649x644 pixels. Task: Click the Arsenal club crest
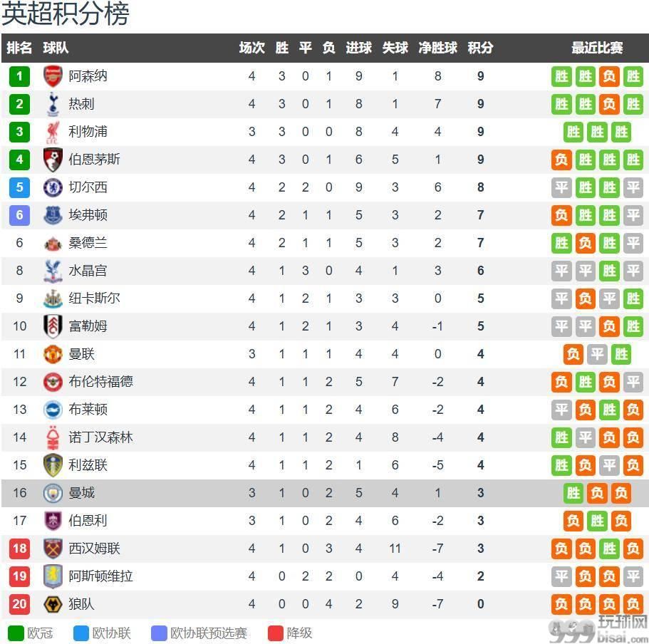tap(53, 76)
